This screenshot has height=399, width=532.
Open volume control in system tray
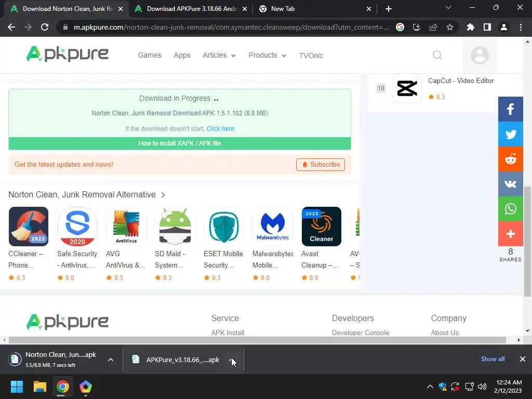[482, 387]
